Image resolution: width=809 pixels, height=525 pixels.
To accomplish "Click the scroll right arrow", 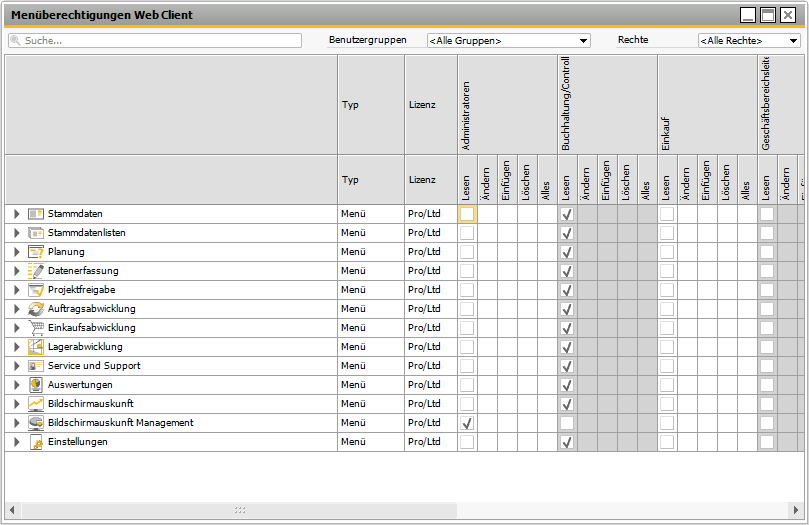I will 796,510.
